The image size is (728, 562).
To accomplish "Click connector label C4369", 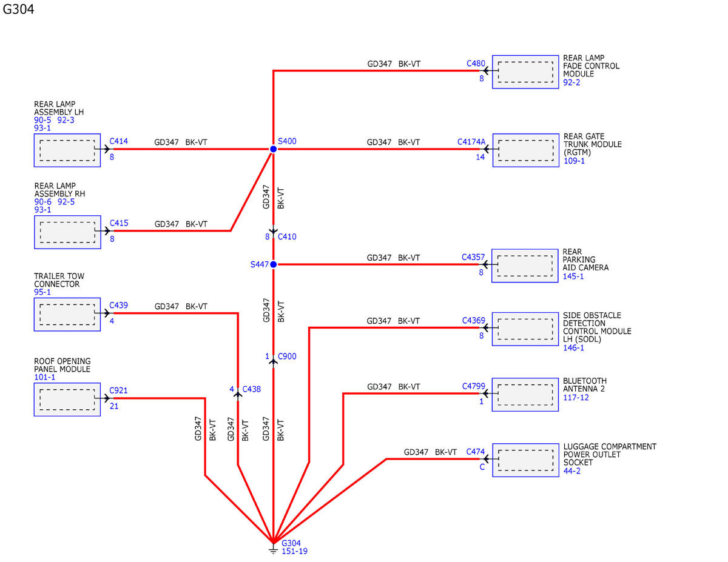I will [x=473, y=320].
